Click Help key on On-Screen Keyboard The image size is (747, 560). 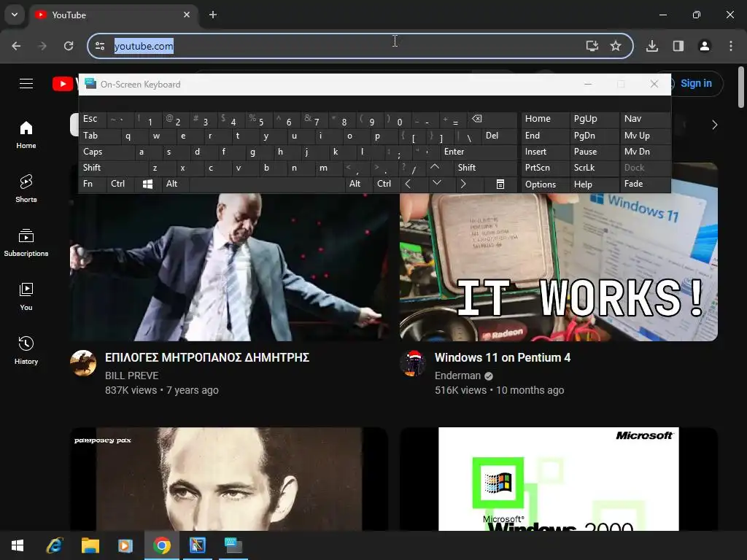tap(594, 184)
